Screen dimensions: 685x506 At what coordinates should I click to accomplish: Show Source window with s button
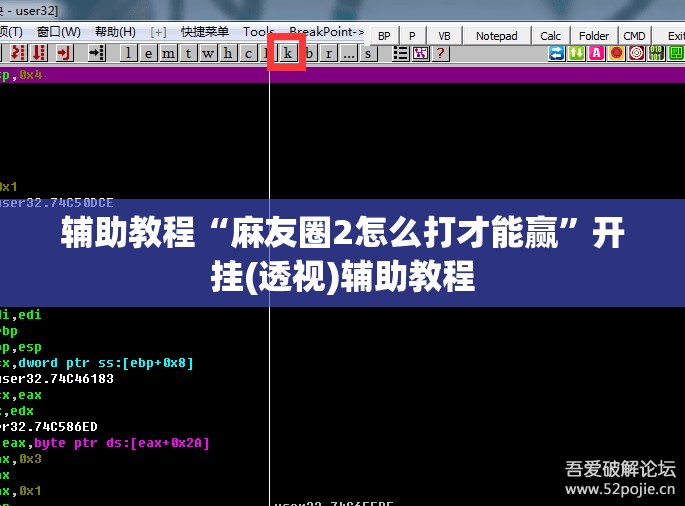368,53
